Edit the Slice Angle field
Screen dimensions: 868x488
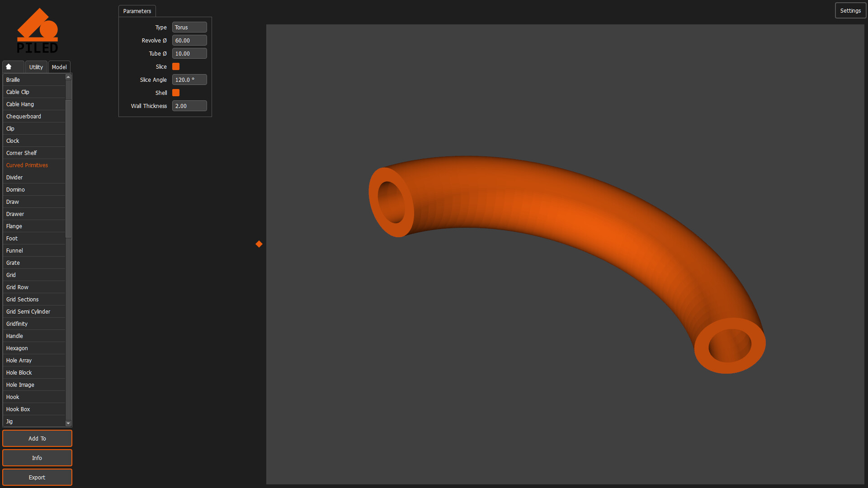tap(189, 80)
